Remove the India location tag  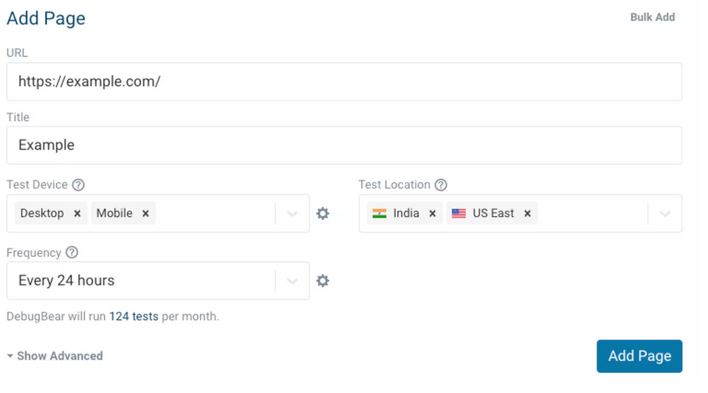click(x=432, y=213)
